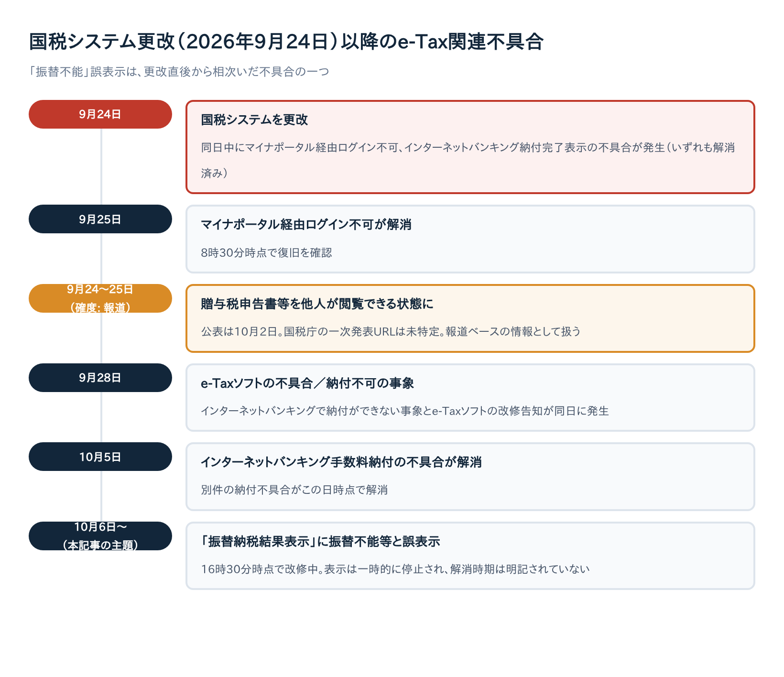The width and height of the screenshot is (784, 677).
Task: Click the text 8時30分時点で復旧を確認
Action: click(266, 253)
